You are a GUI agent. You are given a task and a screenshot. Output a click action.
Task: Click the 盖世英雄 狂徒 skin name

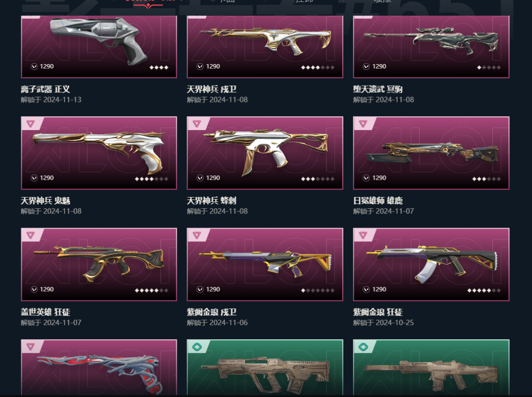coord(45,312)
